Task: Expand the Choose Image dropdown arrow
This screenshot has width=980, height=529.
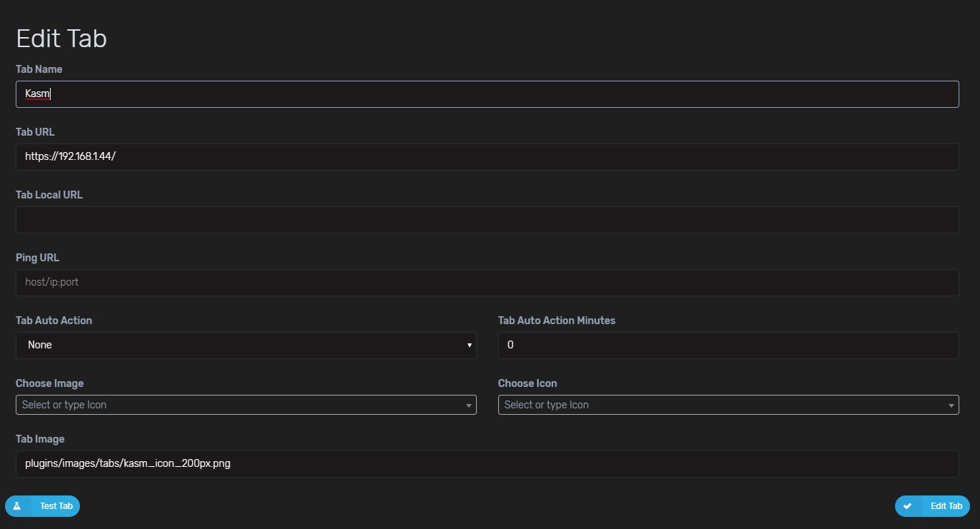Action: 469,405
